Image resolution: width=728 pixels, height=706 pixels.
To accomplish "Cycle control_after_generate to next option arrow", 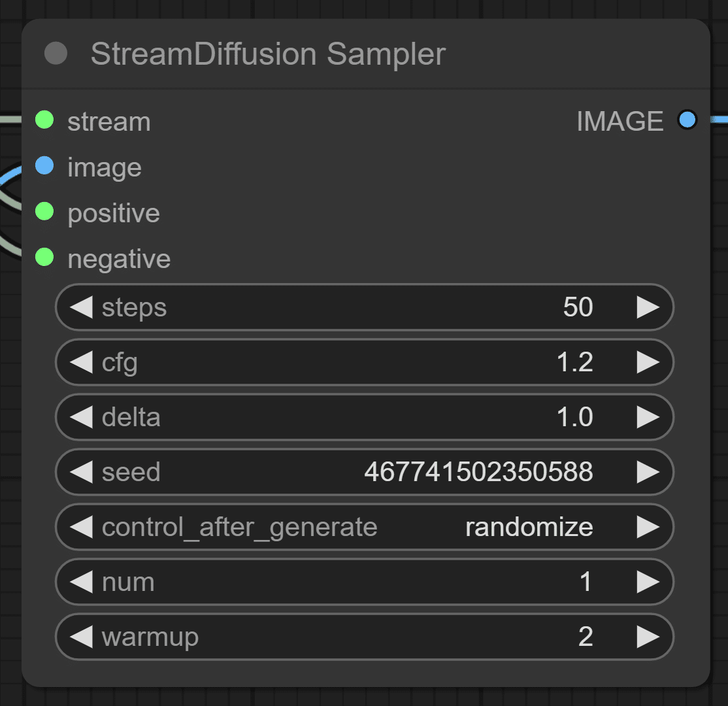I will (x=648, y=527).
